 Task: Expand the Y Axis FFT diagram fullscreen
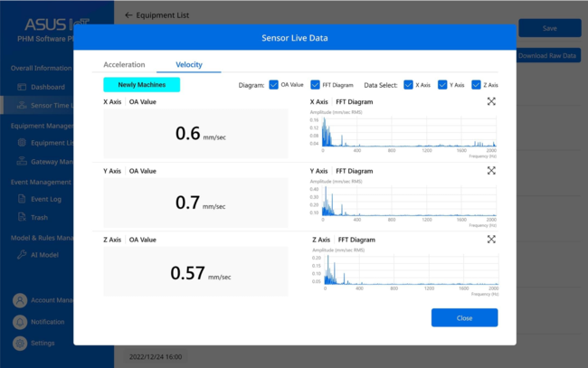click(491, 171)
